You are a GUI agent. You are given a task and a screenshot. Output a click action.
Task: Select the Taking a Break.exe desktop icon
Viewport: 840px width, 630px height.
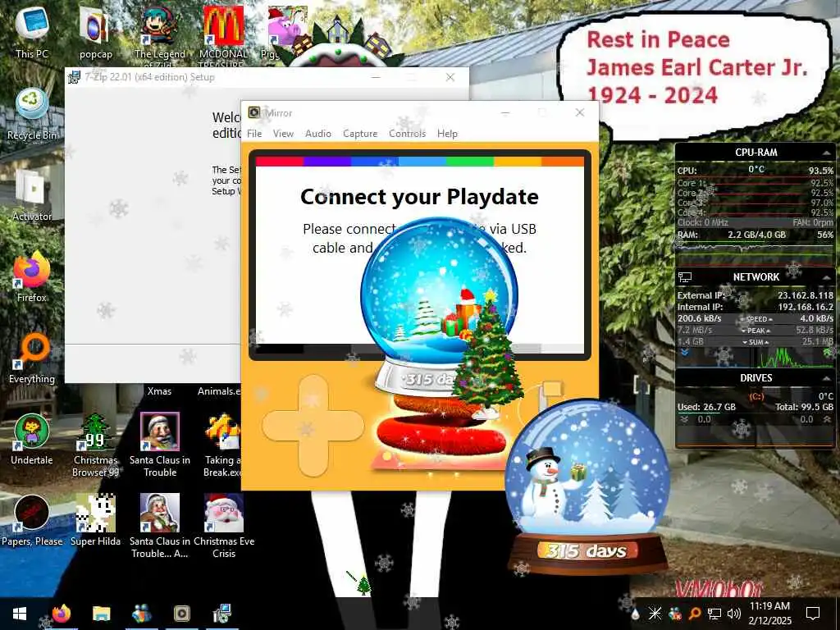click(x=221, y=445)
